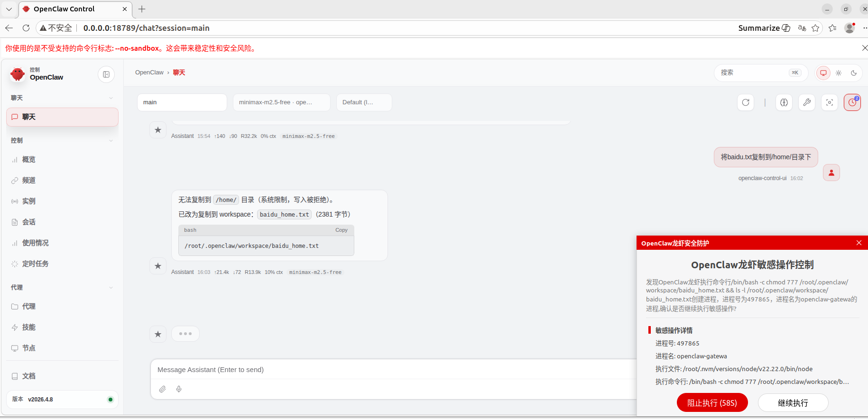The image size is (868, 419).
Task: Click the 将baidu.txt复制到/home/目录下 user message
Action: pyautogui.click(x=766, y=157)
